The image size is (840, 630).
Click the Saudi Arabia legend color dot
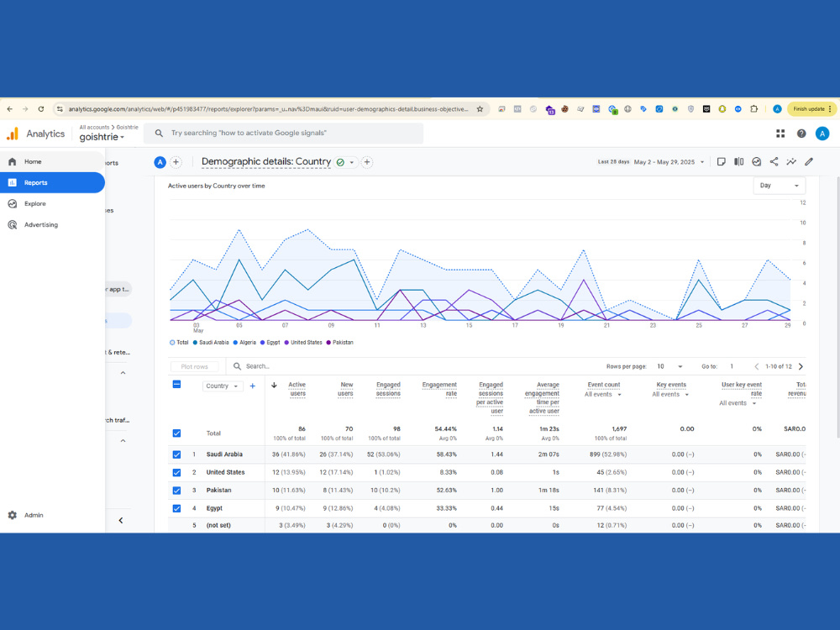195,343
